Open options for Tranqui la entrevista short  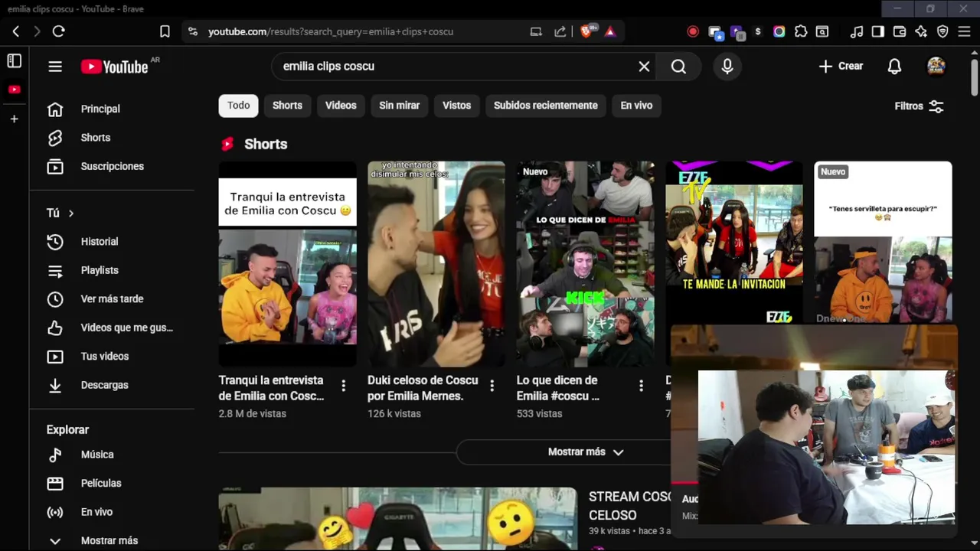[343, 386]
